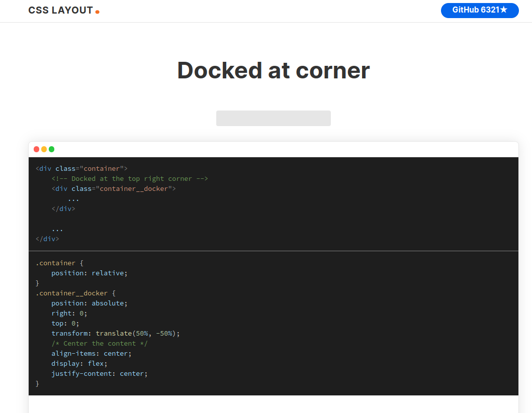
Task: Click the 'Docked at corner' heading
Action: pos(274,70)
